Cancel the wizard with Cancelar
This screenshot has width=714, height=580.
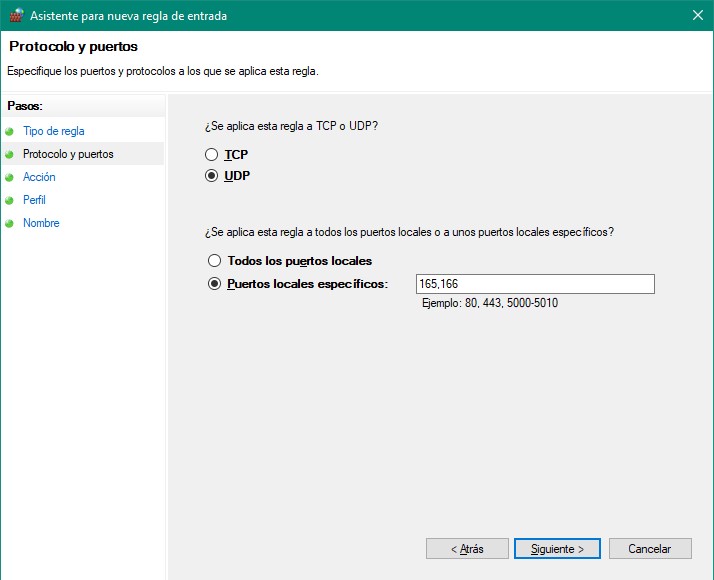(649, 549)
